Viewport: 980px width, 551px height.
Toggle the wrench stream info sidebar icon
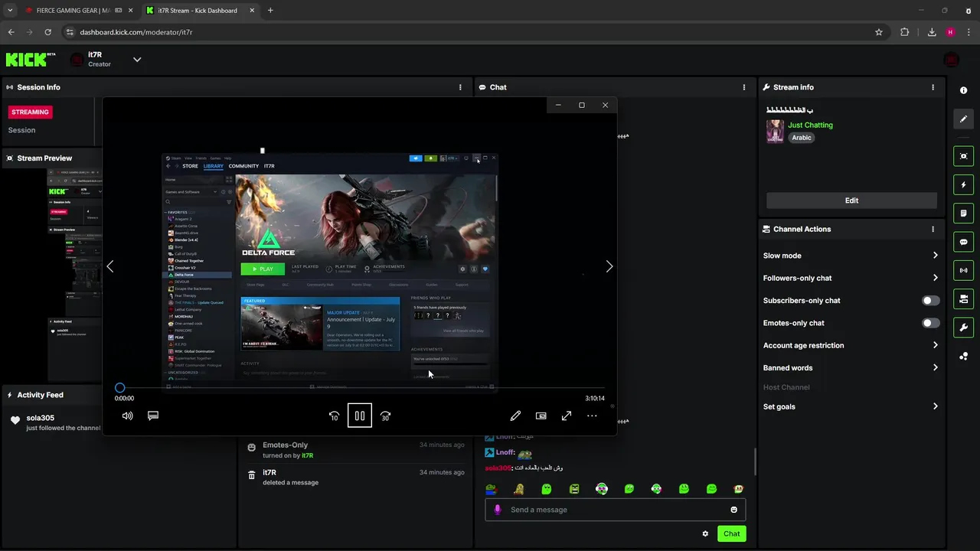pyautogui.click(x=963, y=328)
